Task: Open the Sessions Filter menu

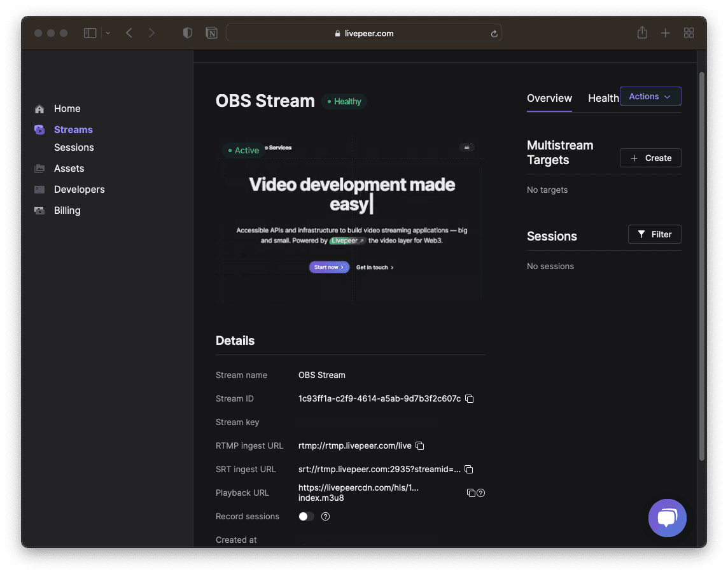Action: point(654,235)
